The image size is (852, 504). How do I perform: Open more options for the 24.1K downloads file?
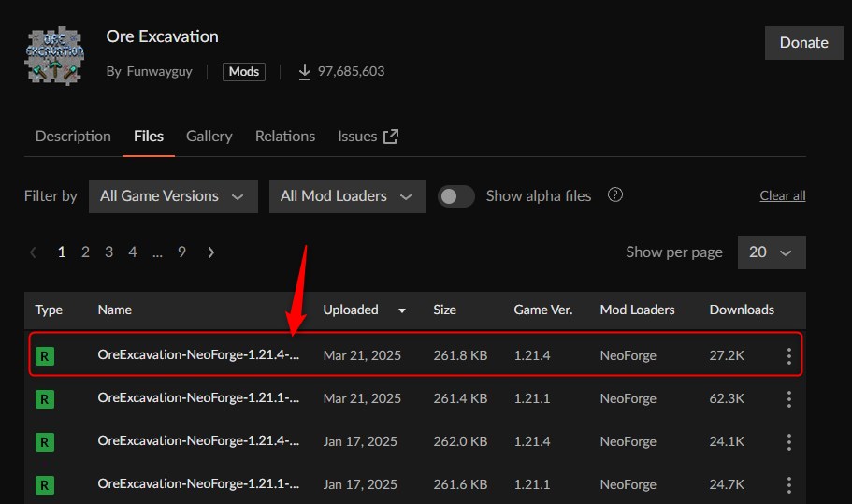(789, 442)
